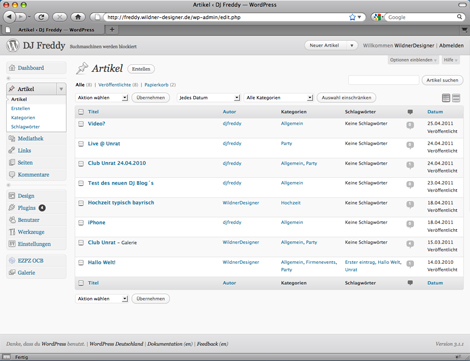Open bottom Aktion wählen dropdown
This screenshot has width=470, height=361.
(102, 299)
